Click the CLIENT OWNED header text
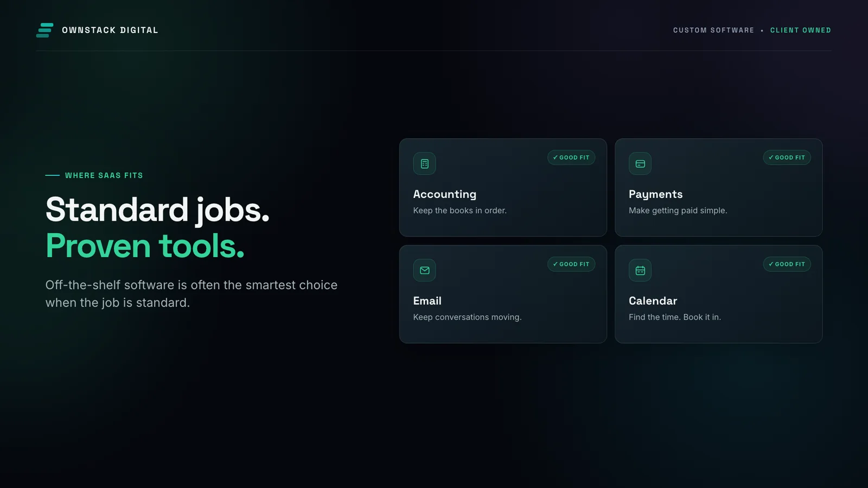 click(x=801, y=30)
